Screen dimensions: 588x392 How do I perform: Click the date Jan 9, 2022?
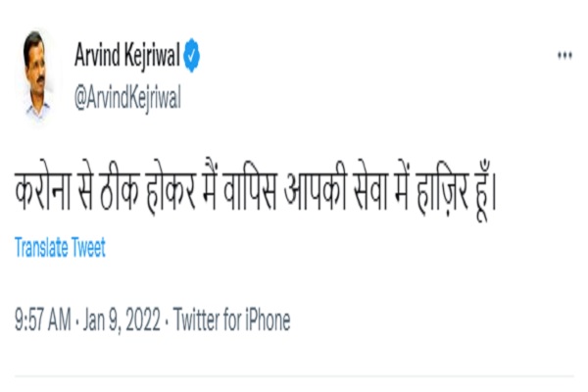coord(125,319)
